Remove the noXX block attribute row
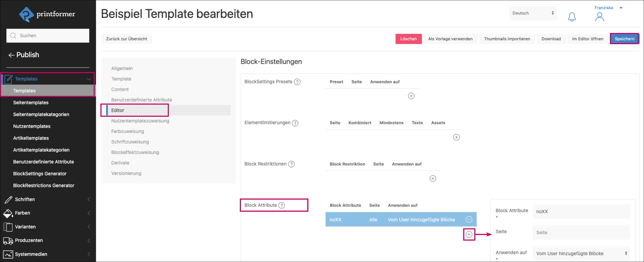The height and width of the screenshot is (262, 644). [x=469, y=219]
